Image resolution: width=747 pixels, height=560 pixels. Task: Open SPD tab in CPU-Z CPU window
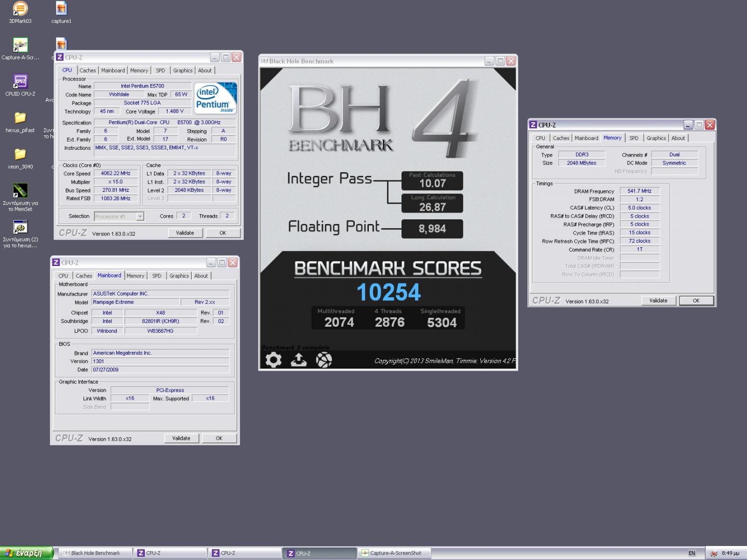[161, 71]
